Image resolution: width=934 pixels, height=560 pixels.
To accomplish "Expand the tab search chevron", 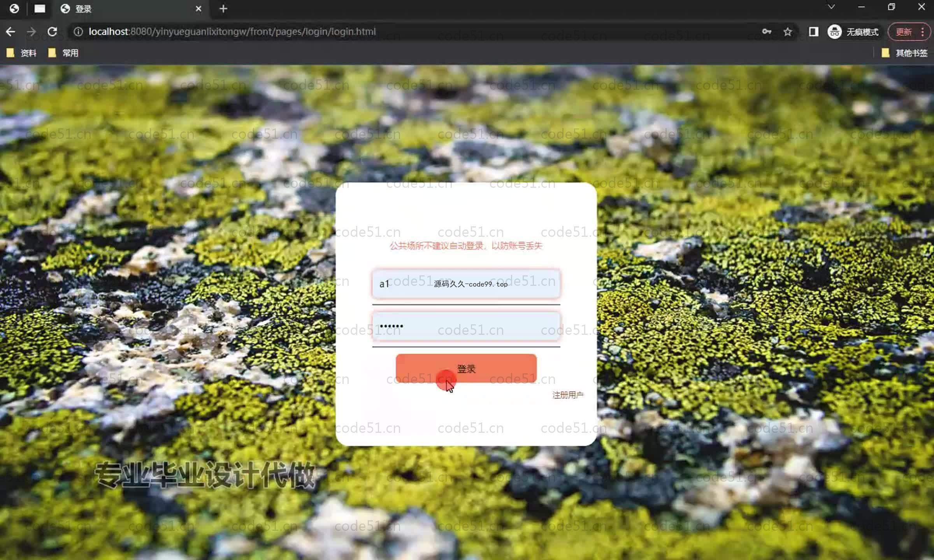I will (x=831, y=7).
